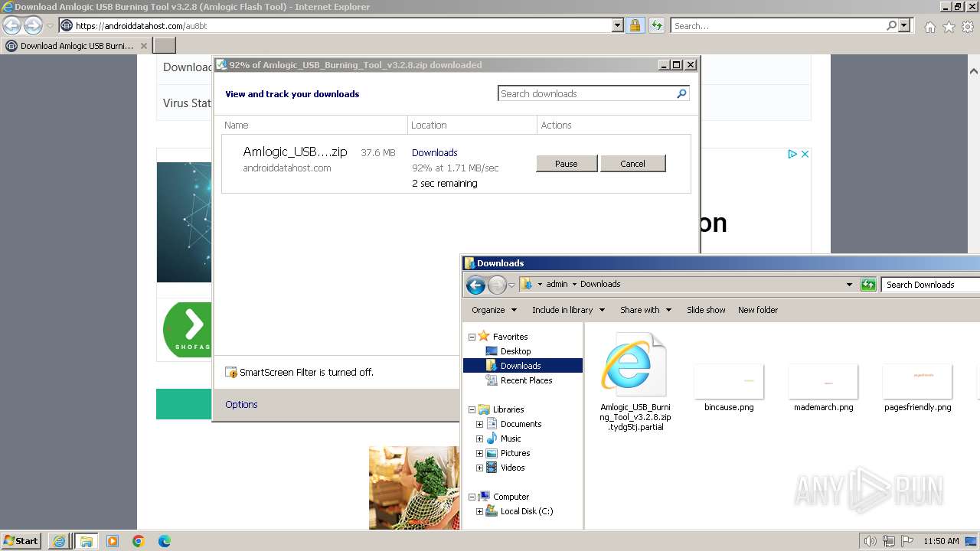Viewport: 980px width, 551px height.
Task: Expand the Music library node
Action: click(x=479, y=439)
